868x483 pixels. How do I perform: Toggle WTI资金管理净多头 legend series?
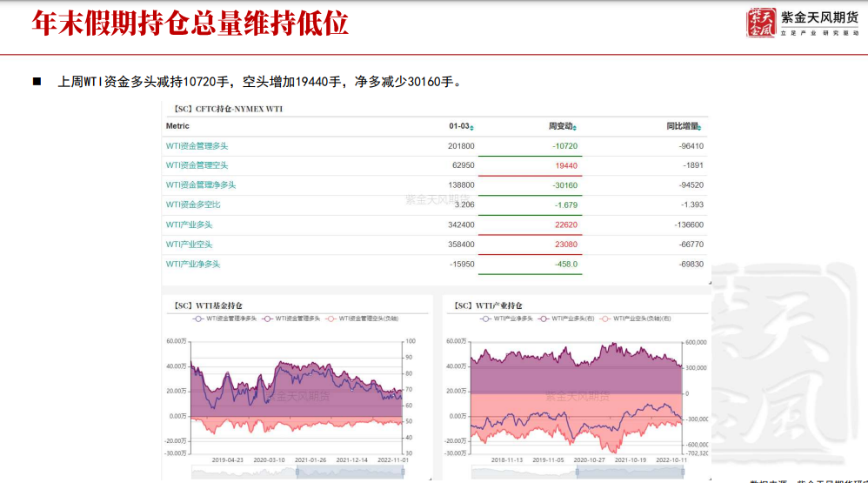pyautogui.click(x=230, y=319)
